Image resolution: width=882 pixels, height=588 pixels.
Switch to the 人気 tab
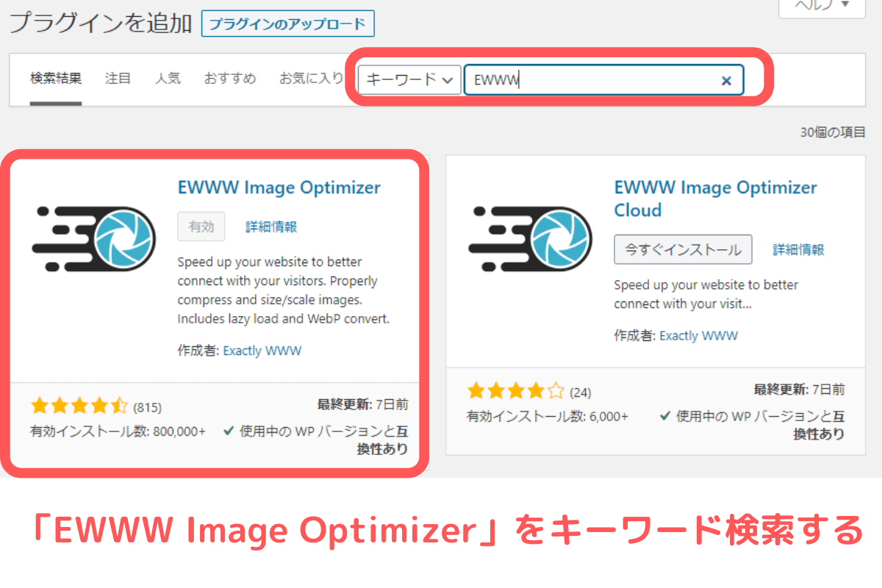(x=168, y=78)
